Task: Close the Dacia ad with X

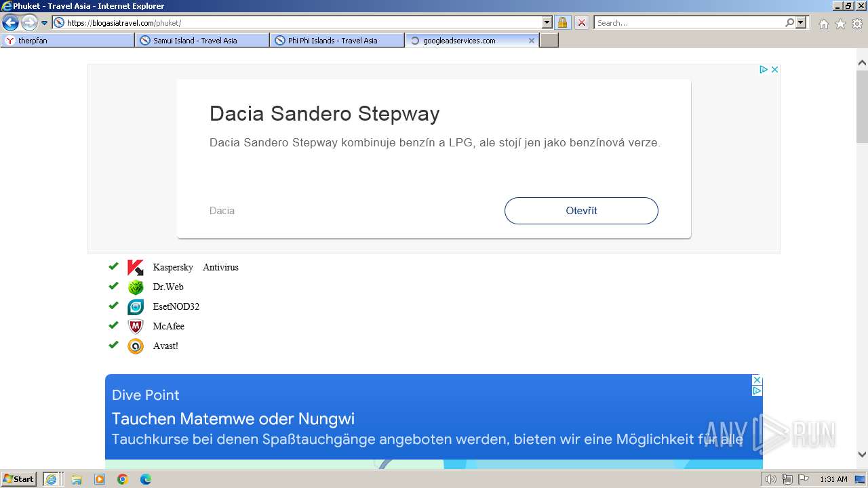Action: click(x=774, y=69)
